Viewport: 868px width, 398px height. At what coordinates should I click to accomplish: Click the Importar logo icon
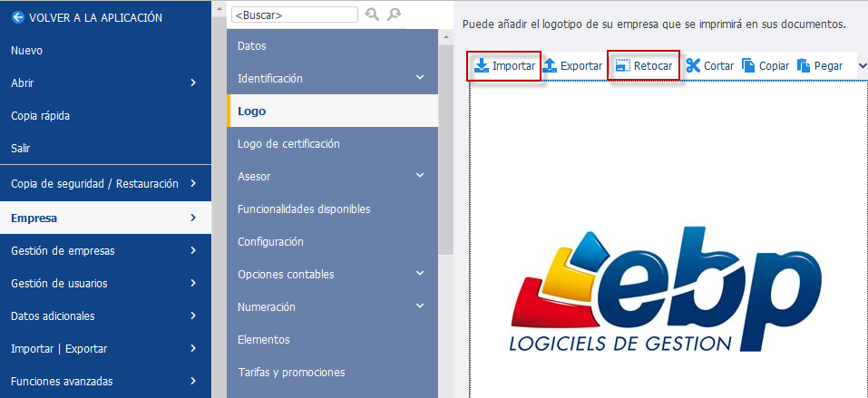(482, 66)
